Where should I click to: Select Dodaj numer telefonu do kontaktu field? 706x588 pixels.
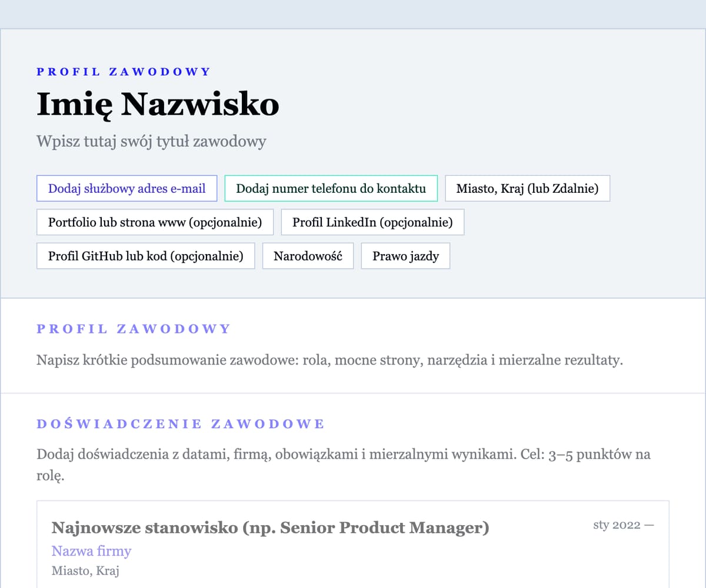coord(331,189)
